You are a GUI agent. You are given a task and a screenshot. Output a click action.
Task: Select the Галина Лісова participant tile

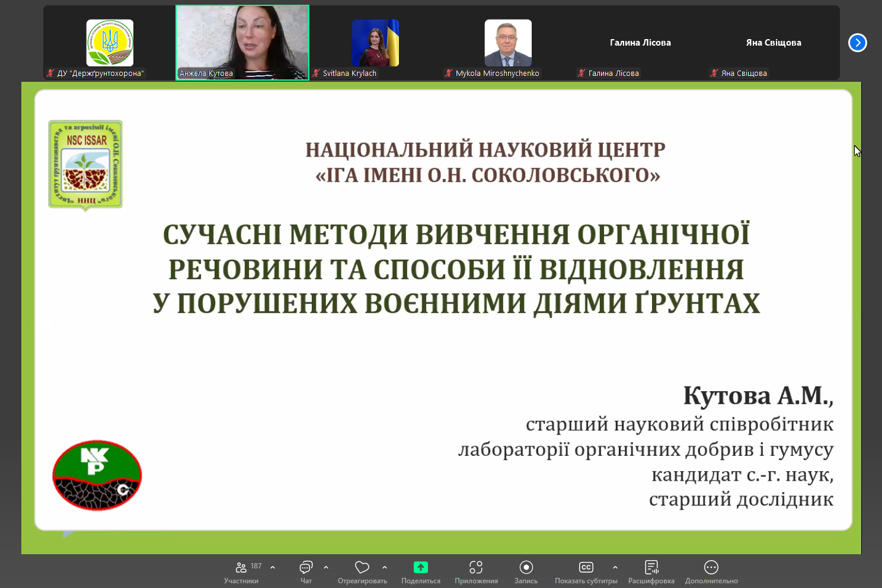coord(641,43)
